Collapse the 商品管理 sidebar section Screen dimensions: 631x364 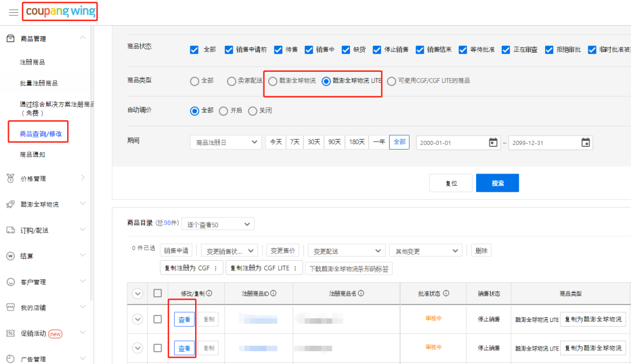click(82, 37)
